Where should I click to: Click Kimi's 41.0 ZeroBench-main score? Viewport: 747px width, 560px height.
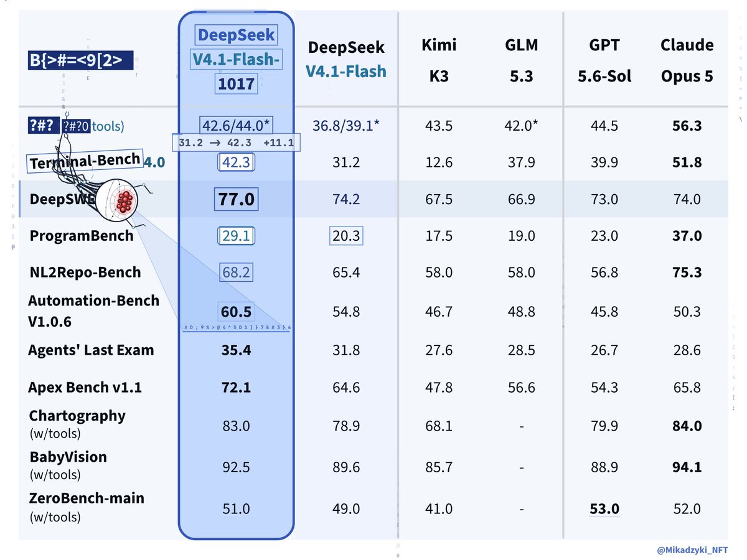[x=439, y=508]
